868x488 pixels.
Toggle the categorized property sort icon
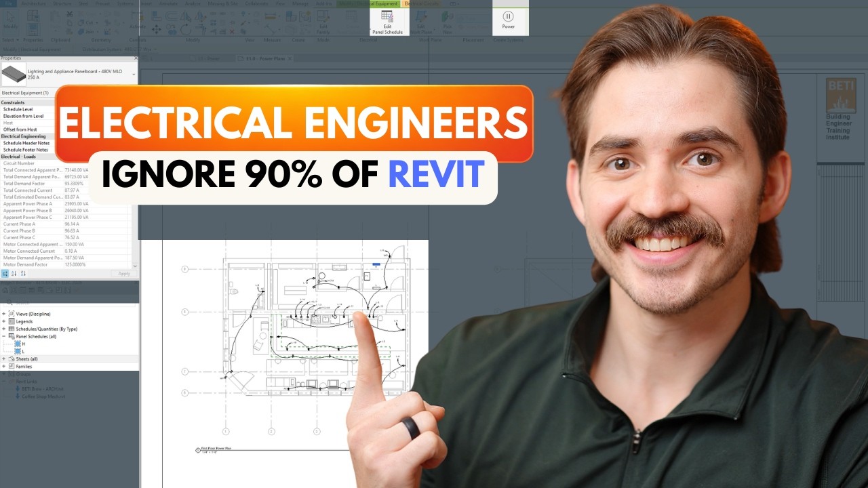5,273
